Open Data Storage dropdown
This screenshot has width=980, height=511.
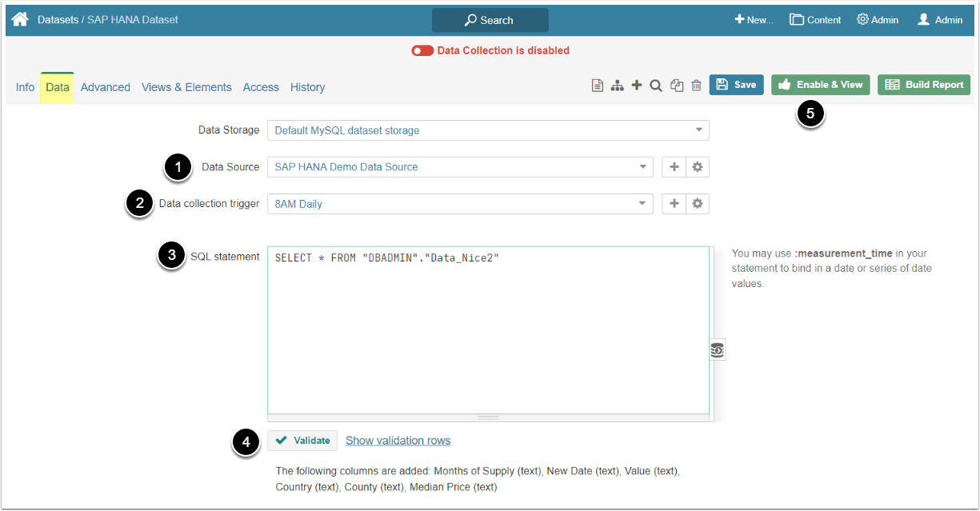(488, 130)
